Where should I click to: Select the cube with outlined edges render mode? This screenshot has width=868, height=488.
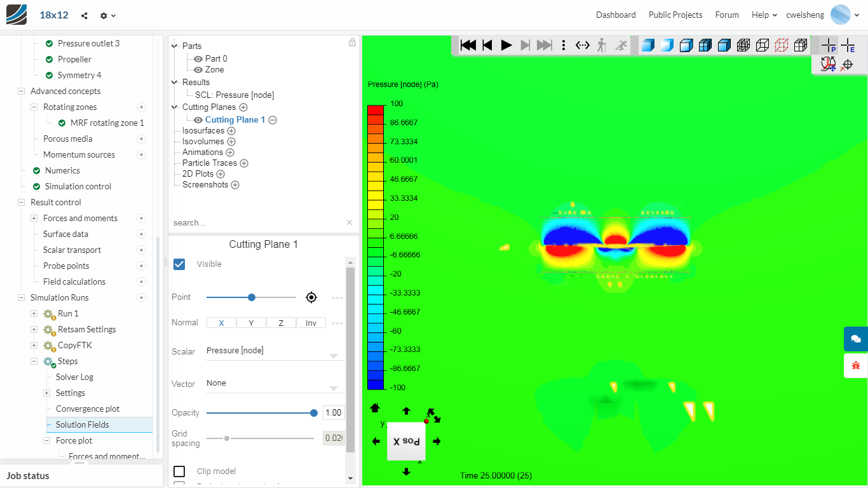pos(686,45)
